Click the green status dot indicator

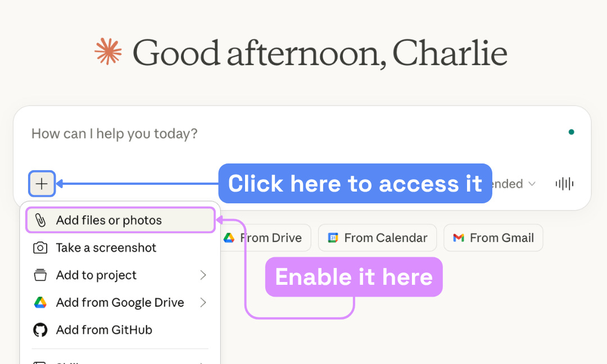pos(572,131)
